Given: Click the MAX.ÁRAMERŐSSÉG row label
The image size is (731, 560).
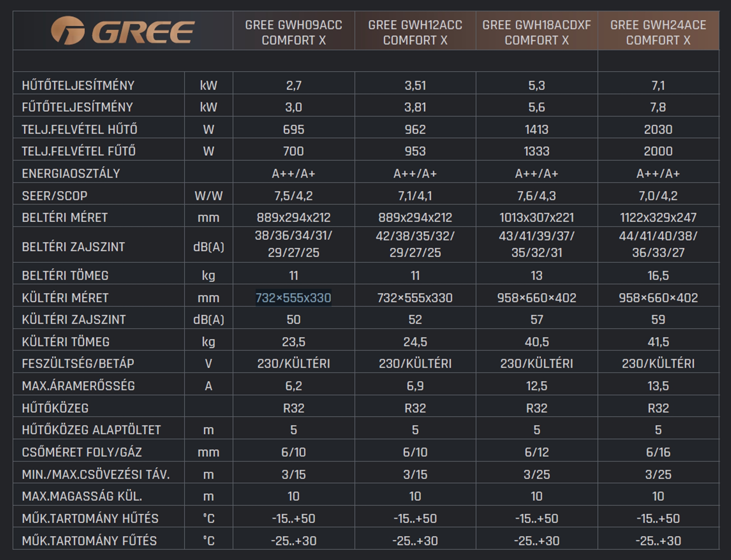Looking at the screenshot, I should 79,386.
